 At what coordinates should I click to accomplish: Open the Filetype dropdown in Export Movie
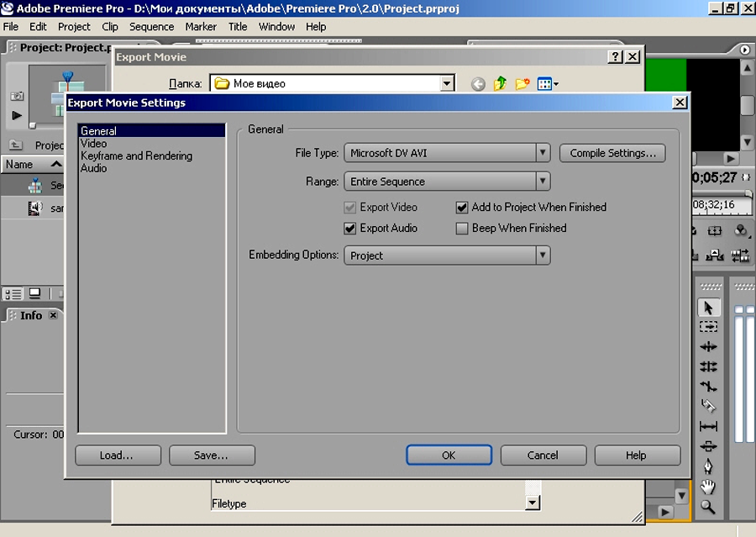[533, 503]
